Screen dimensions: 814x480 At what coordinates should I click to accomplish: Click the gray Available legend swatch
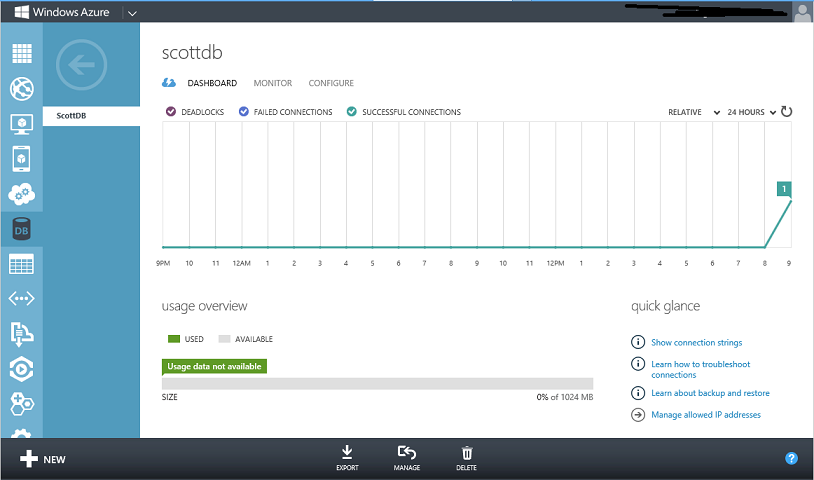[224, 339]
